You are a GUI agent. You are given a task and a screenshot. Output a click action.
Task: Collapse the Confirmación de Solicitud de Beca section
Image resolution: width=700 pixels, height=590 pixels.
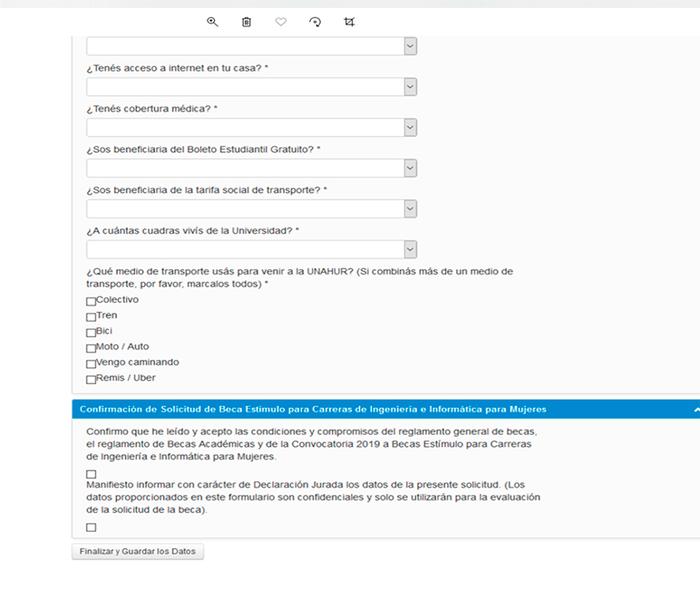(696, 410)
